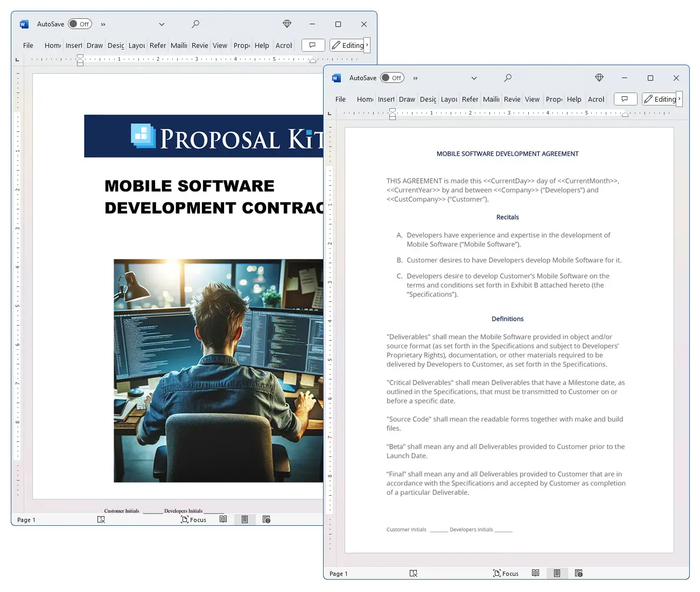
Task: Switch front window to Print Layout view
Action: point(557,573)
